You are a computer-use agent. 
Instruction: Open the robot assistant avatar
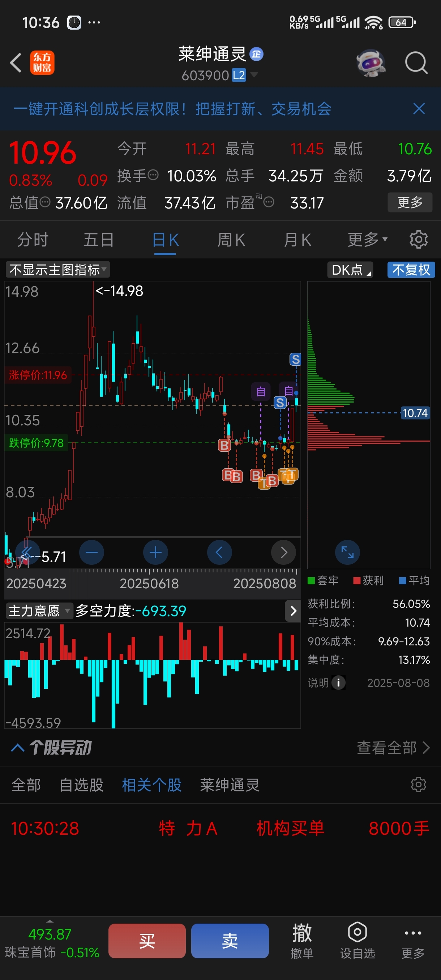coord(371,63)
